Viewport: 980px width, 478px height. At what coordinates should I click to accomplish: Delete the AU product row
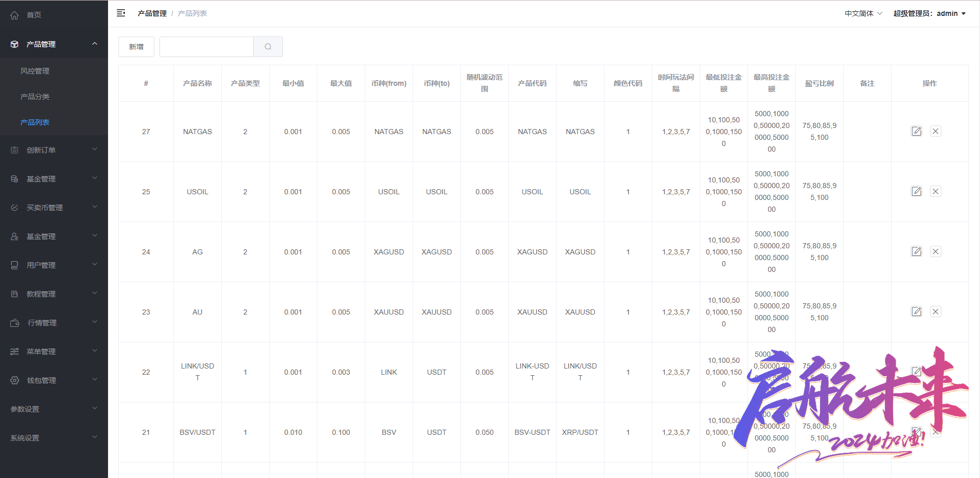(935, 311)
